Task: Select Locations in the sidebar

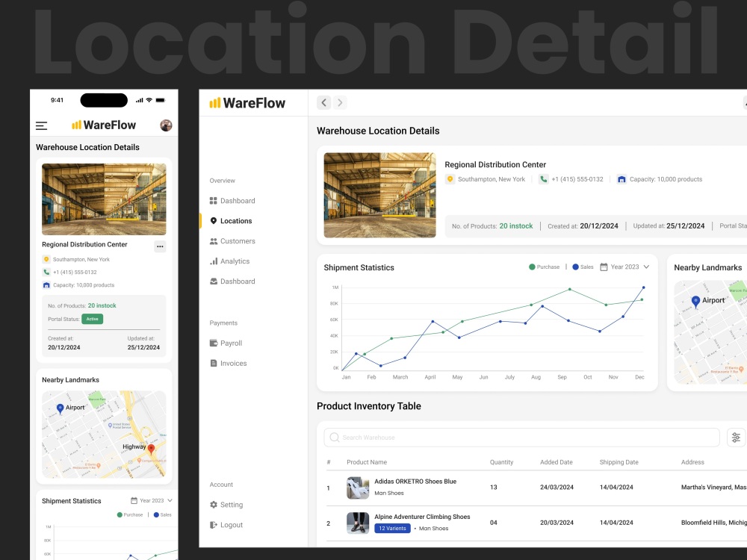Action: coord(231,221)
